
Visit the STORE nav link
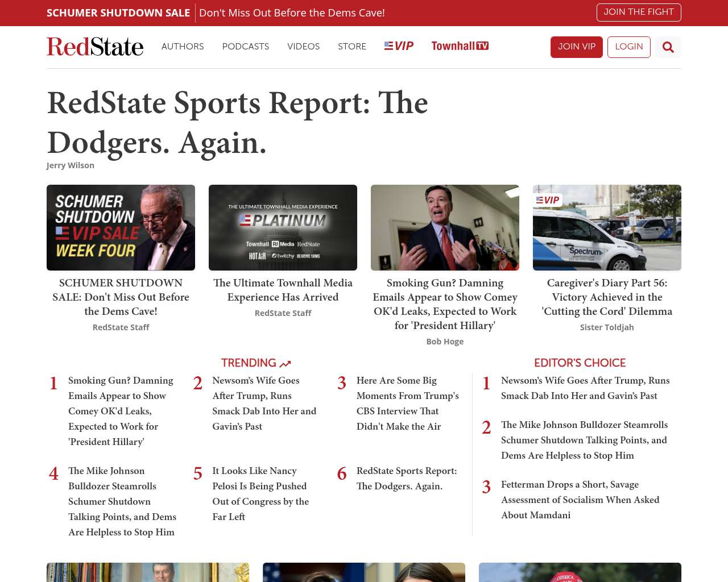tap(351, 47)
